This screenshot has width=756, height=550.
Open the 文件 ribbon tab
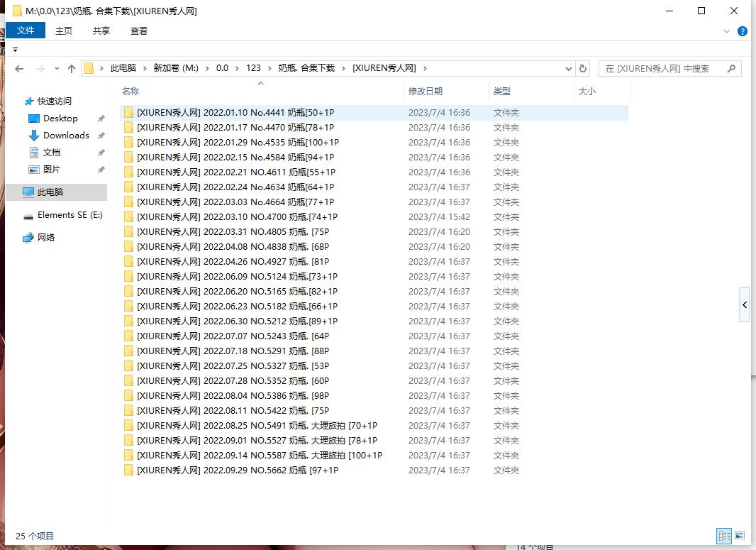point(25,31)
